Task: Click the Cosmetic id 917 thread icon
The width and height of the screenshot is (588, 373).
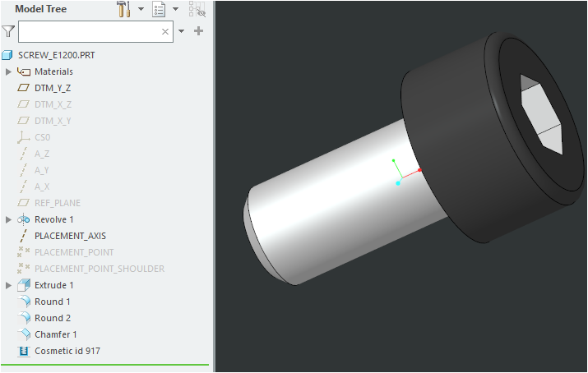Action: pyautogui.click(x=24, y=351)
